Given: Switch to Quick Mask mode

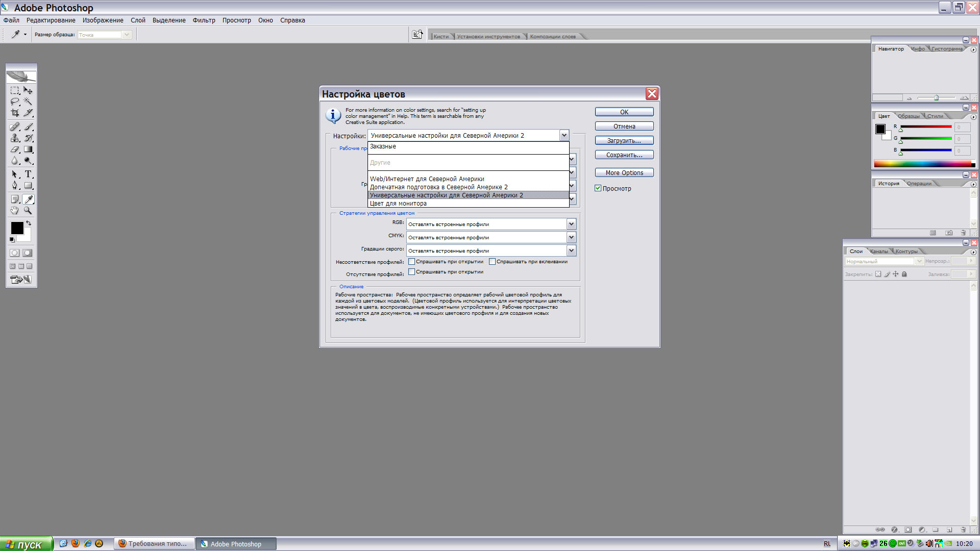Looking at the screenshot, I should 28,253.
